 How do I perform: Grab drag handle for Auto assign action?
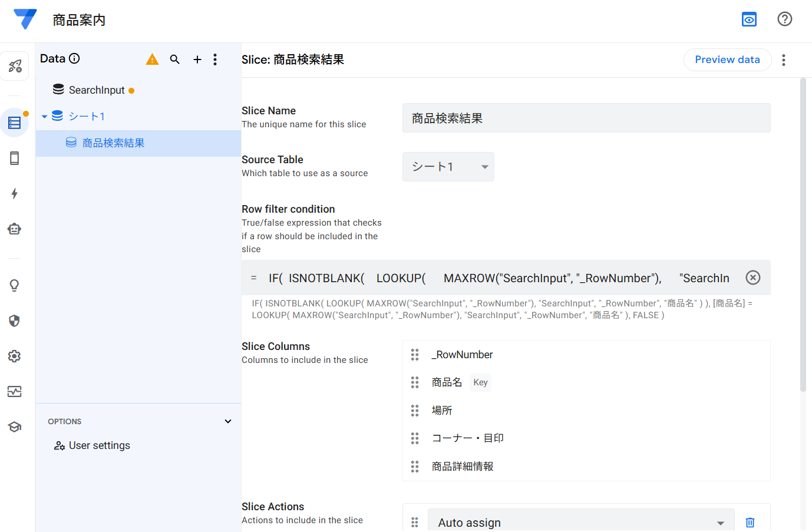pyautogui.click(x=415, y=523)
